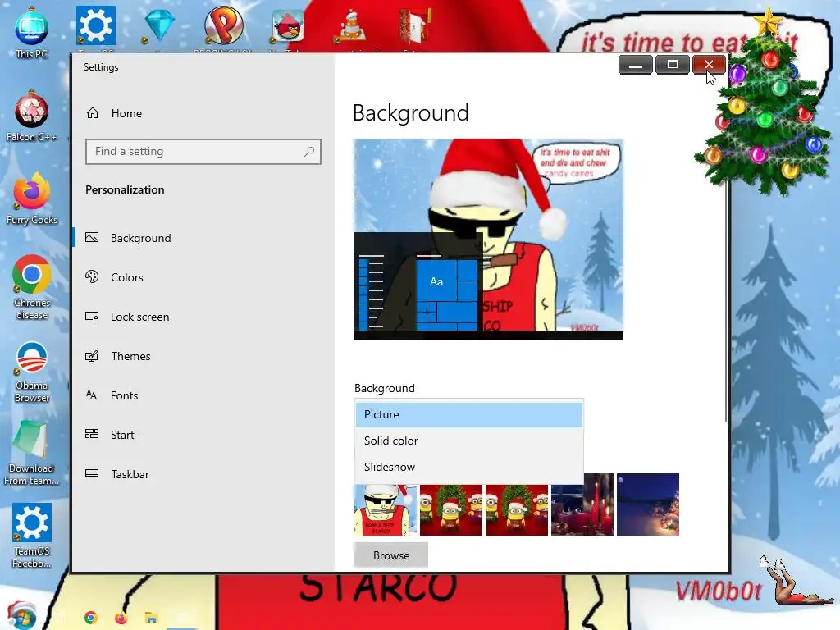The image size is (840, 630).
Task: Select Picture in the Background dropdown
Action: pos(468,414)
